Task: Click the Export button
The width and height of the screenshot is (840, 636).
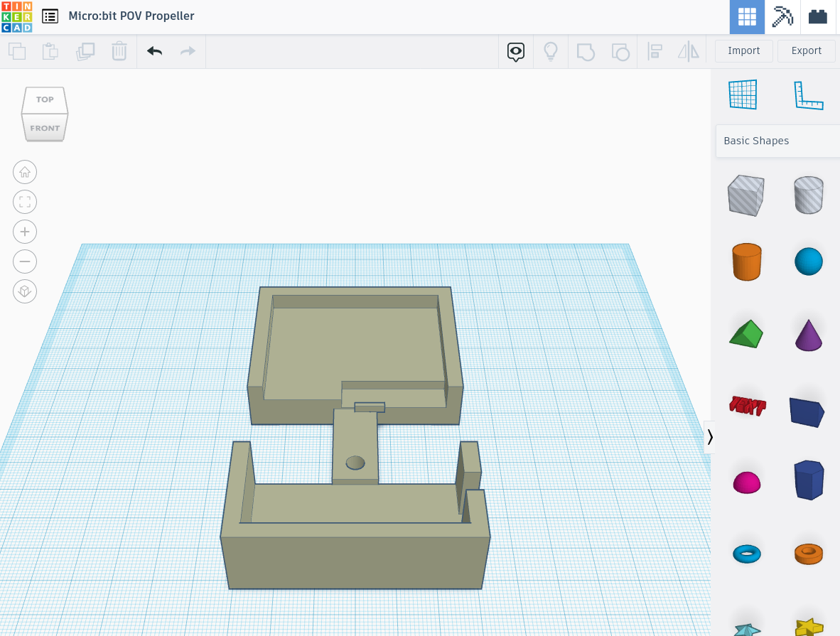Action: point(807,51)
